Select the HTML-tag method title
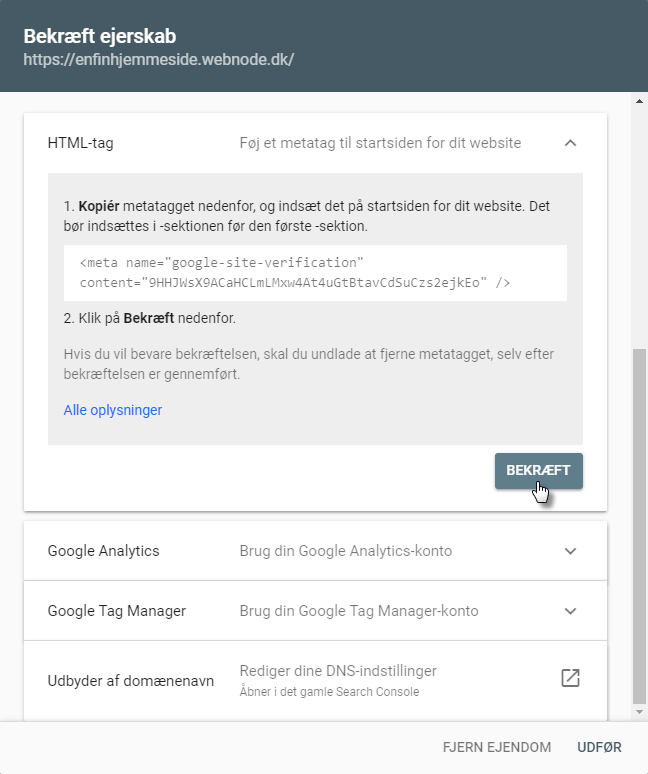Viewport: 648px width, 774px height. coord(81,143)
